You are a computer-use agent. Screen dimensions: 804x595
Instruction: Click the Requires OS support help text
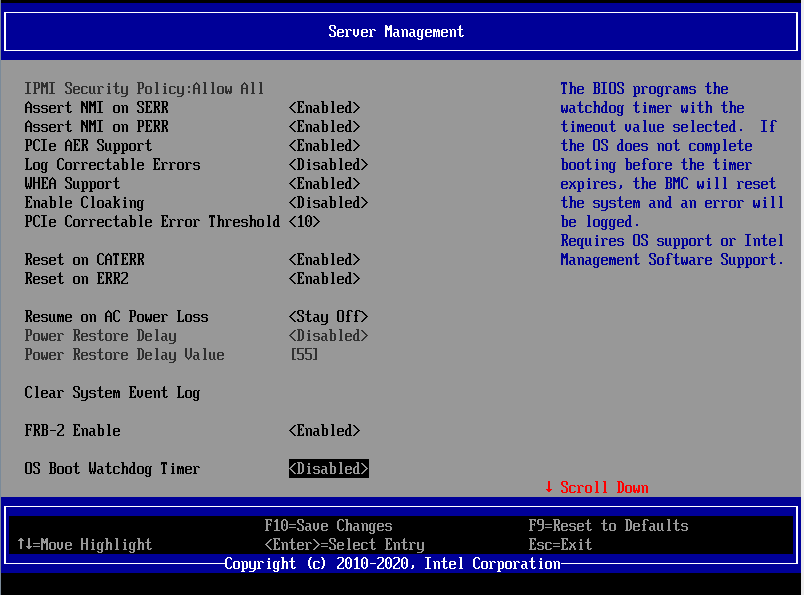click(x=672, y=250)
